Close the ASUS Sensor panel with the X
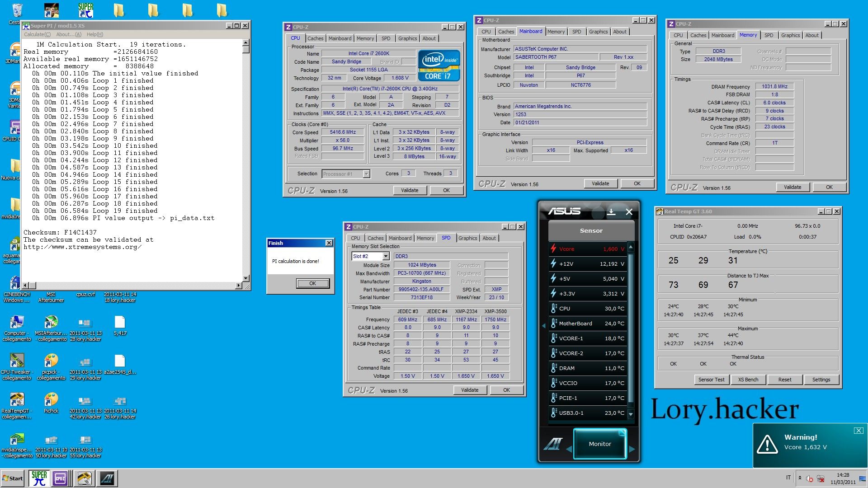Viewport: 868px width, 488px height. [629, 211]
